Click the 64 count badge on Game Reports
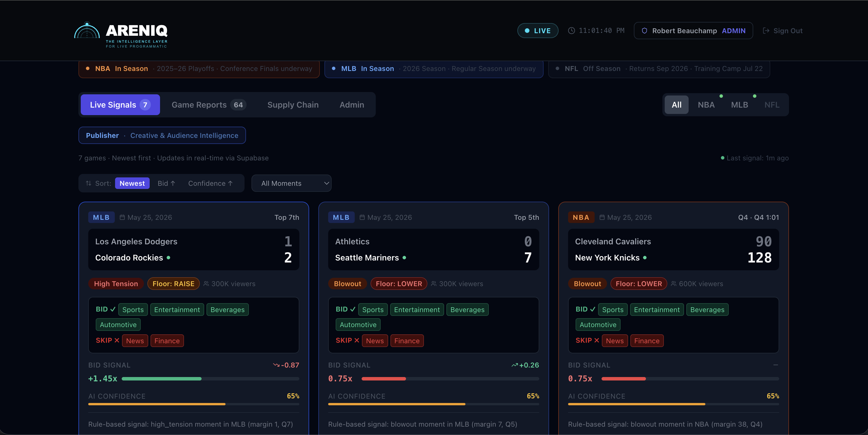Screen dimensions: 868x435 point(238,105)
